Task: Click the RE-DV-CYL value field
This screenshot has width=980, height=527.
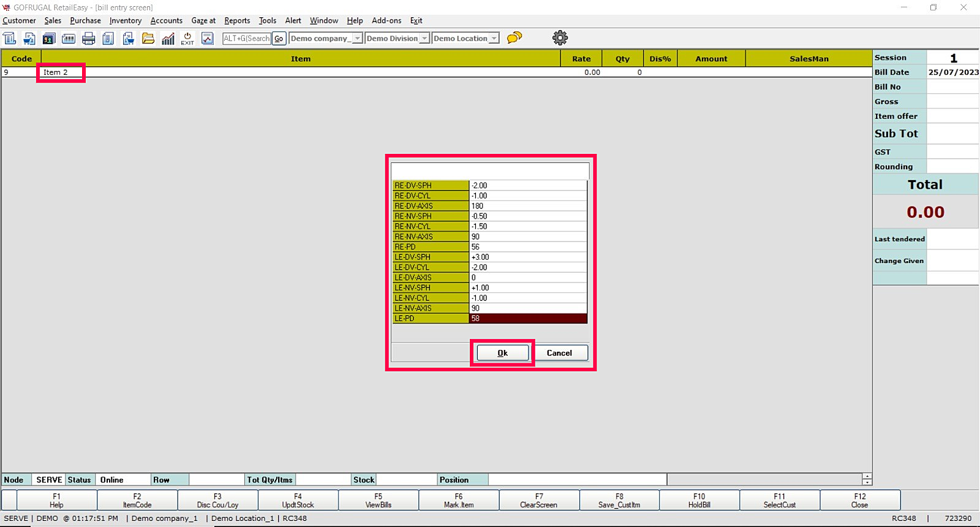Action: pyautogui.click(x=528, y=196)
